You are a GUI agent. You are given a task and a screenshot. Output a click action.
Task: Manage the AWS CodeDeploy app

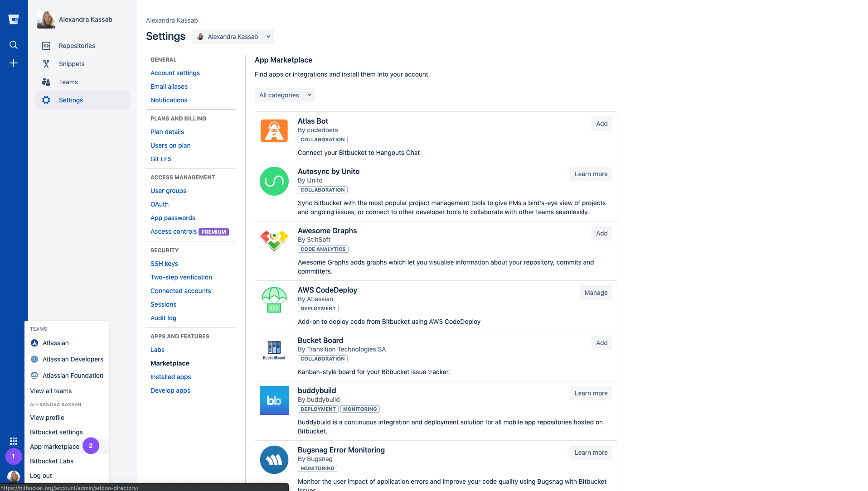tap(596, 293)
